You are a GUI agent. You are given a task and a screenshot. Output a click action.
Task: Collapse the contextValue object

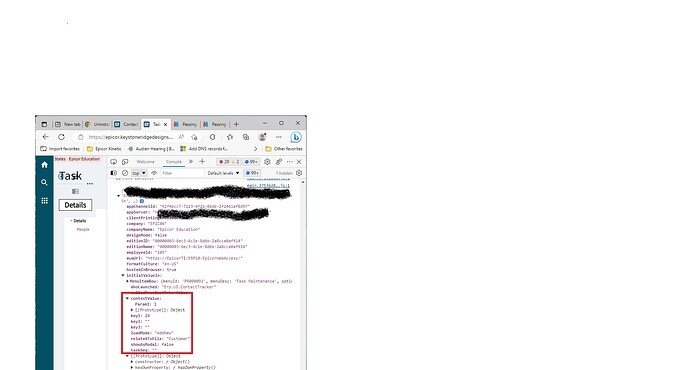(128, 298)
